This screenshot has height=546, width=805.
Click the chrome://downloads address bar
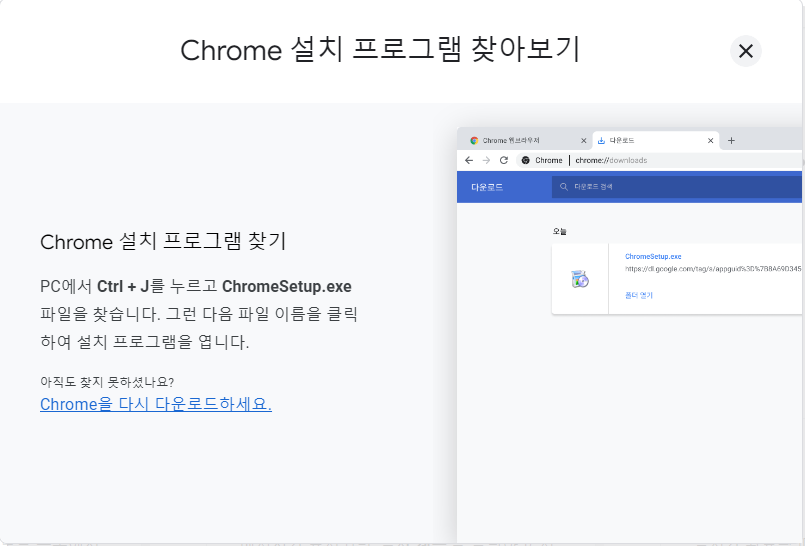(659, 160)
